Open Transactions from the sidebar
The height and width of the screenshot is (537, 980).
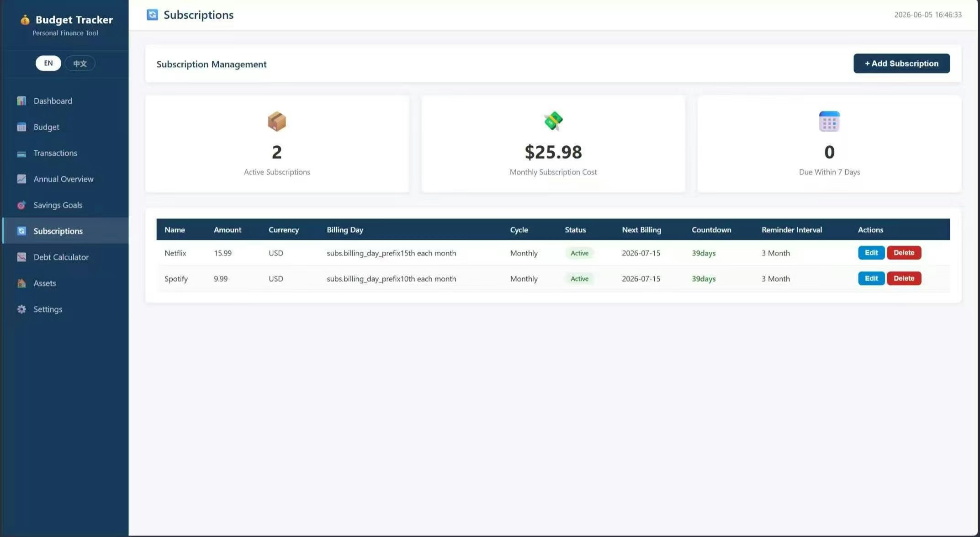(66, 153)
